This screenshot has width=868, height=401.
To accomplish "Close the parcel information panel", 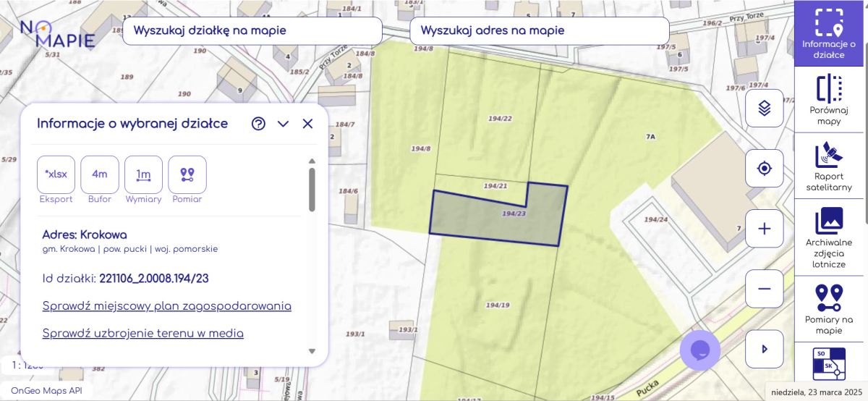I will point(307,124).
